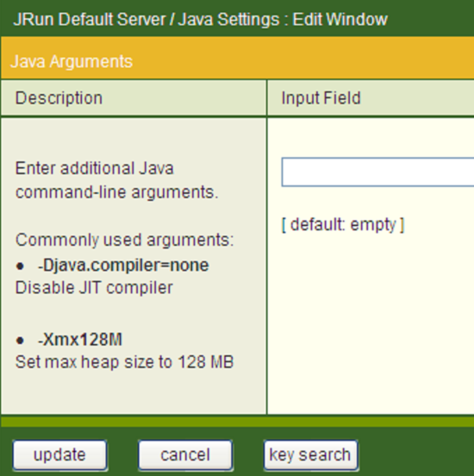Click the update button

tap(59, 455)
